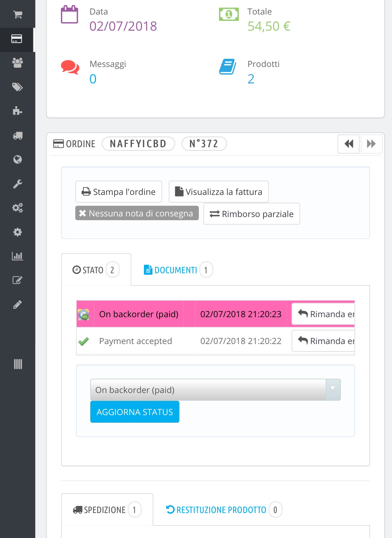Open the pencil sidebar icon
This screenshot has width=392, height=538.
coord(18,305)
